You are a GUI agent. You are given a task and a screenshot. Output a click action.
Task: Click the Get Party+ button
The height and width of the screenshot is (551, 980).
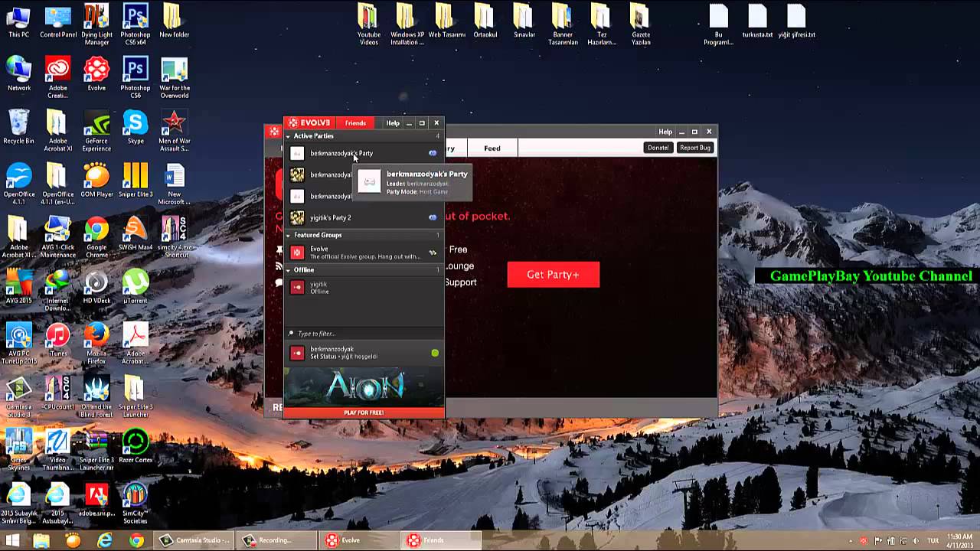(x=553, y=275)
